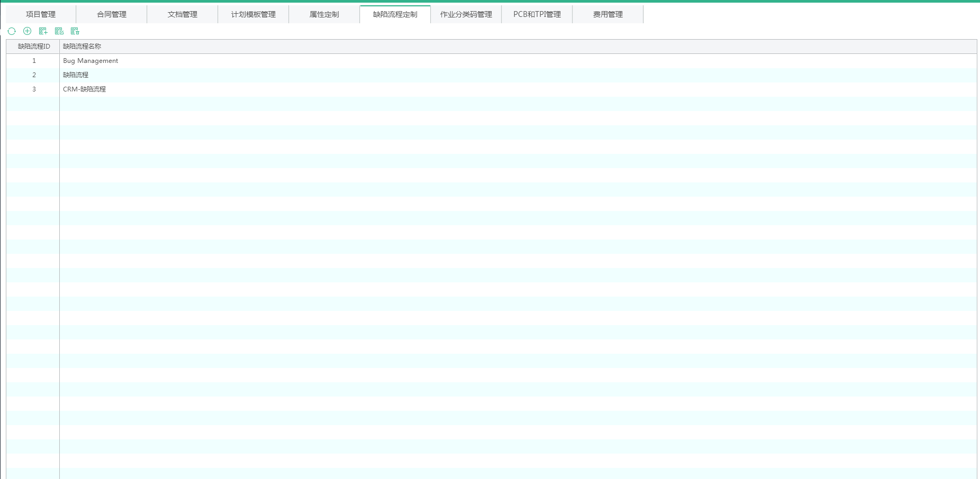Click the grid-with-trash delete workflow icon
The height and width of the screenshot is (479, 980).
(75, 31)
